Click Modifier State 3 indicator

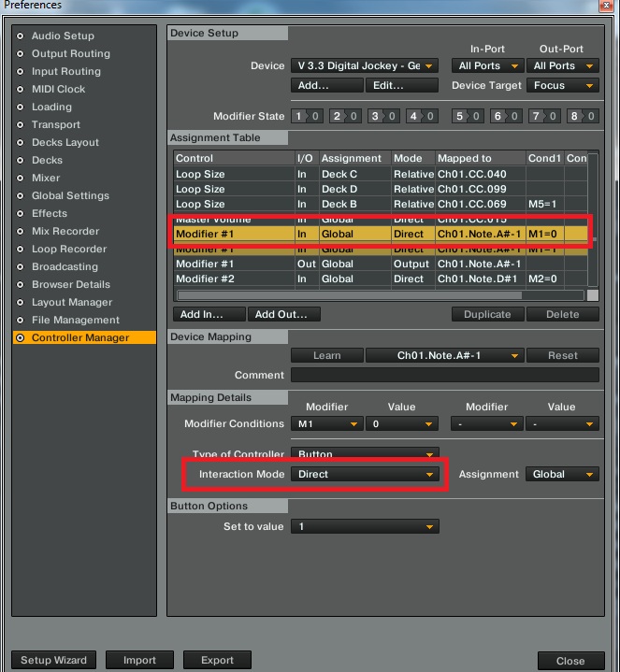pyautogui.click(x=383, y=116)
